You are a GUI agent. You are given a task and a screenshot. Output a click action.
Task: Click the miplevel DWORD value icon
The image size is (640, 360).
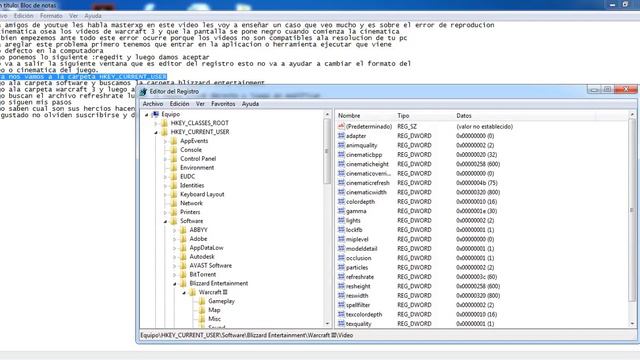pos(341,239)
